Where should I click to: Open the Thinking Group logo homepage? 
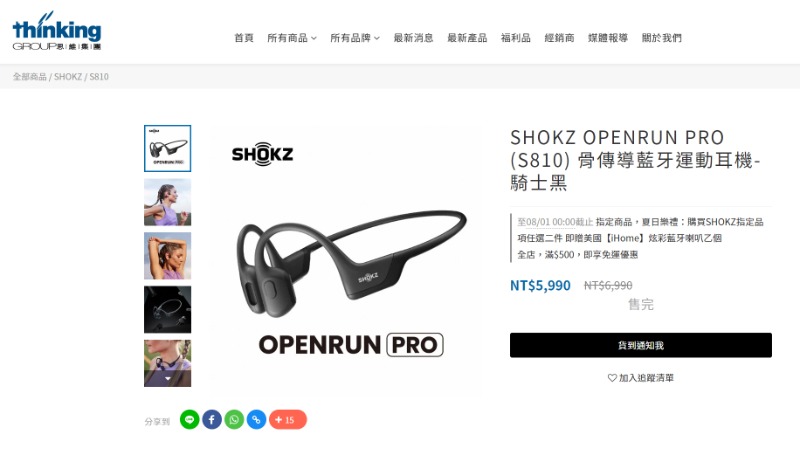[x=57, y=31]
